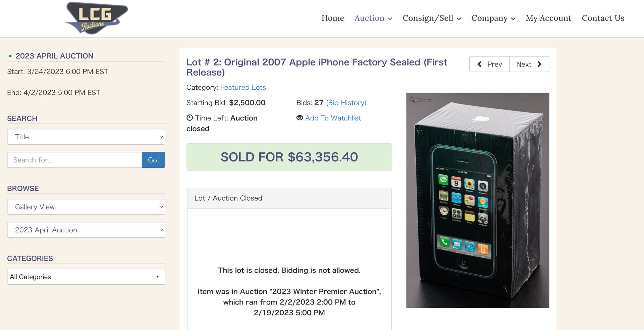This screenshot has width=644, height=330.
Task: Open the Title search type dropdown
Action: (x=86, y=137)
